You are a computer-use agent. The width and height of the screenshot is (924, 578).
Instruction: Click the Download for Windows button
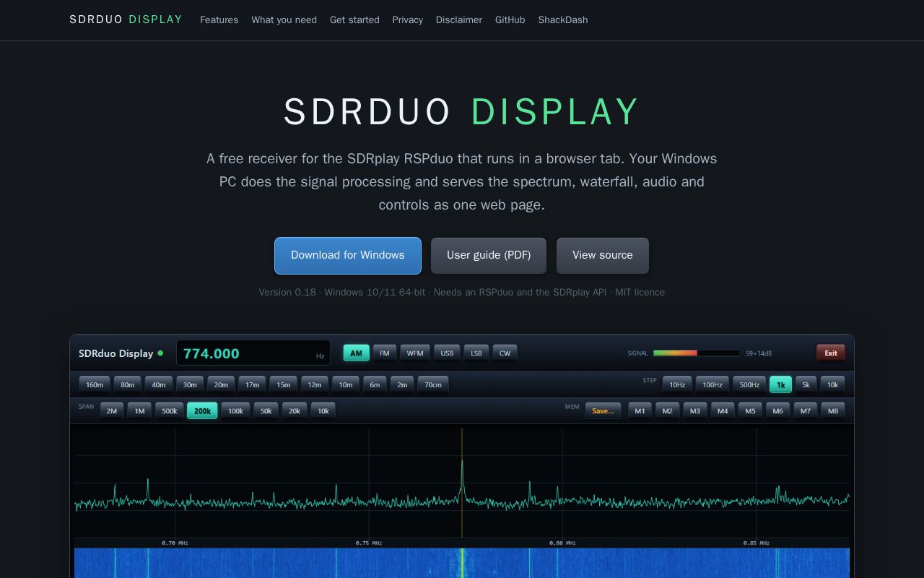click(x=348, y=256)
